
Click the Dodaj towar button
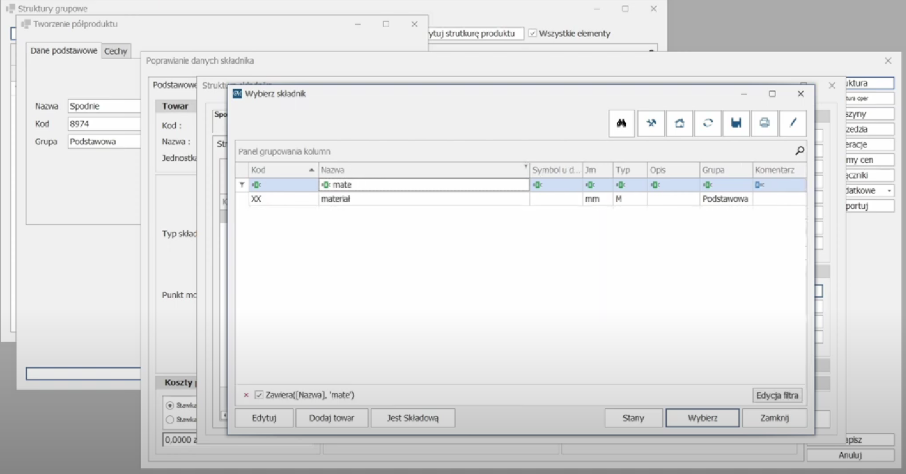(332, 418)
